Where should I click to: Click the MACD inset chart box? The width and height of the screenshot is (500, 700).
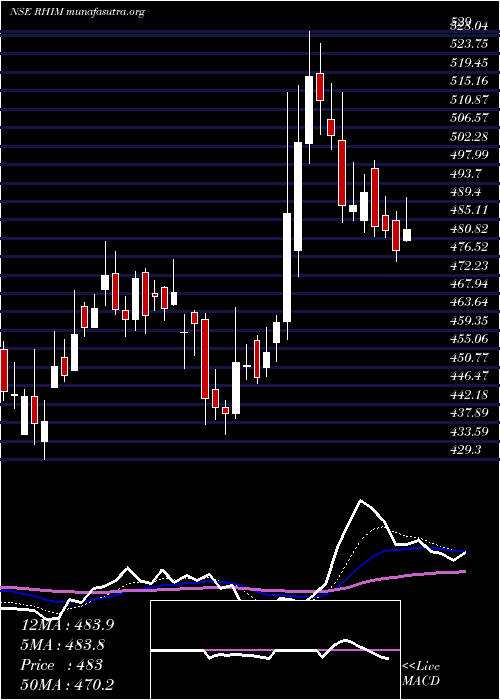point(275,650)
